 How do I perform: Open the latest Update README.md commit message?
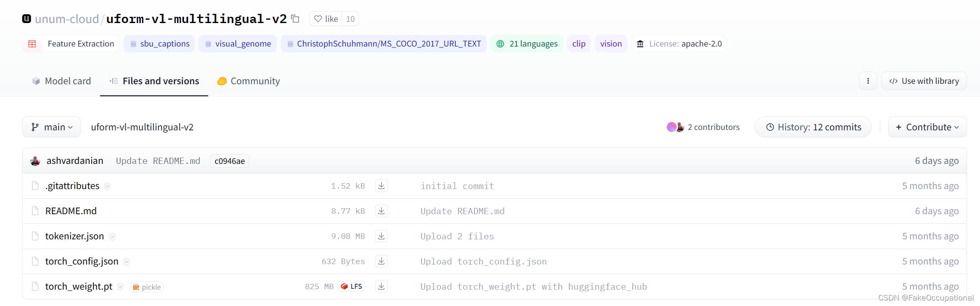pos(158,161)
